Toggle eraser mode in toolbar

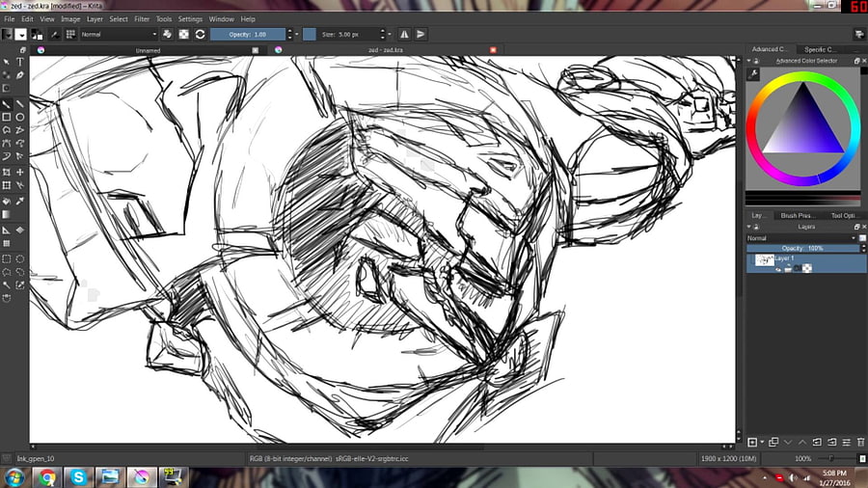[x=167, y=35]
